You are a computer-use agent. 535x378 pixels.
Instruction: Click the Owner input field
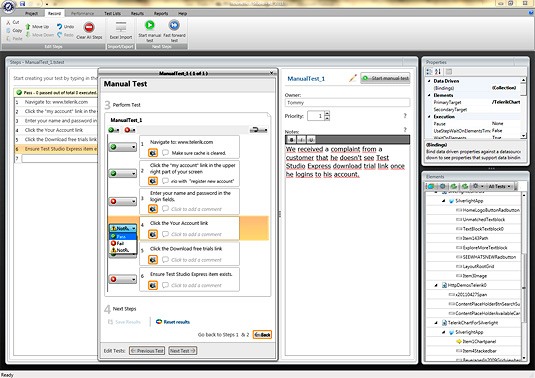tap(347, 102)
